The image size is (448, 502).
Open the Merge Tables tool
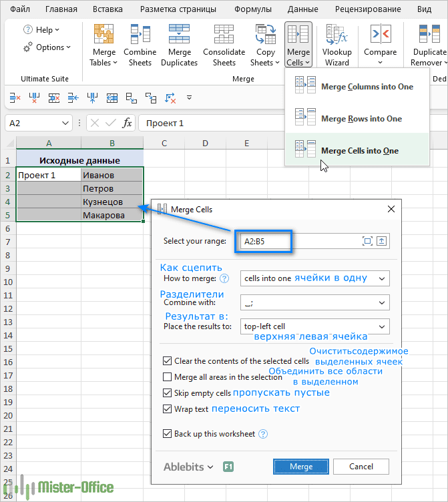[103, 45]
